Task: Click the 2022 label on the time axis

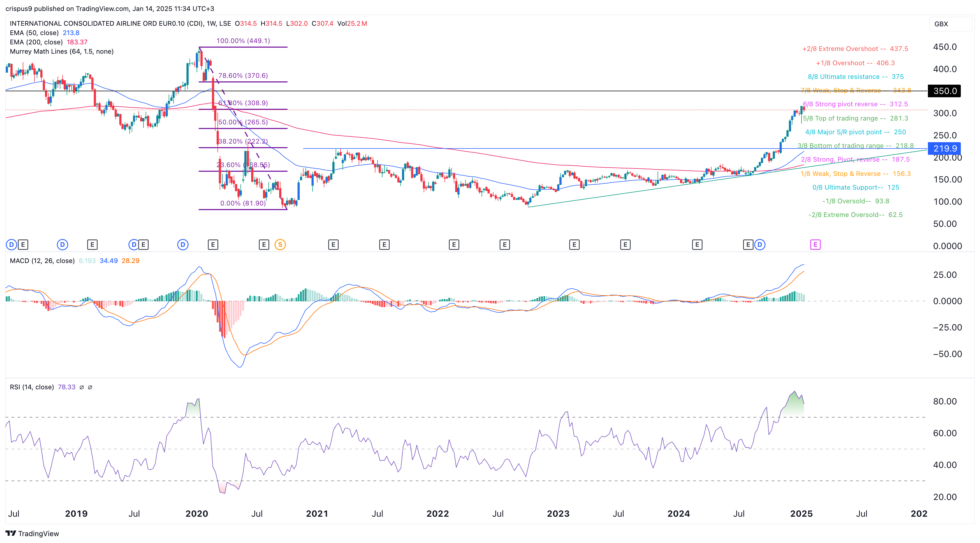Action: pos(438,514)
